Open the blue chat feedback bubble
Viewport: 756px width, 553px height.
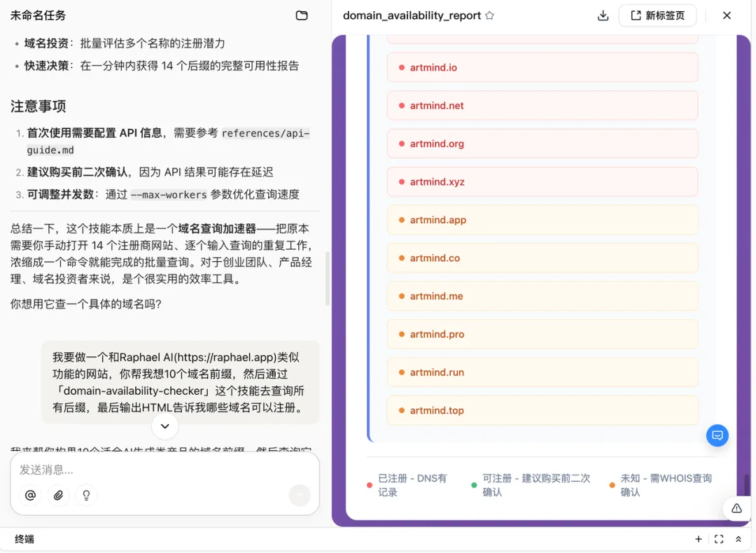click(x=717, y=435)
